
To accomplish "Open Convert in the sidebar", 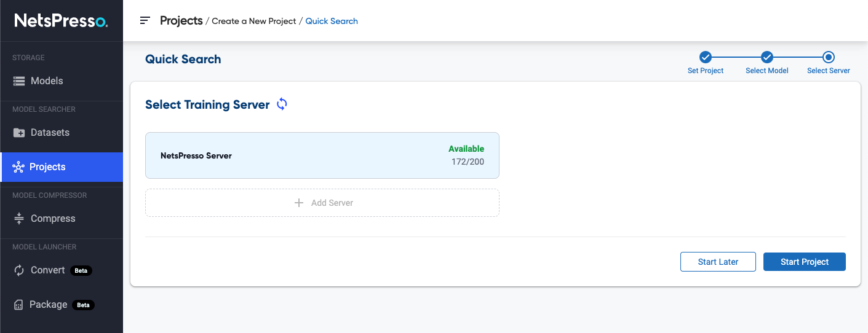I will tap(62, 270).
